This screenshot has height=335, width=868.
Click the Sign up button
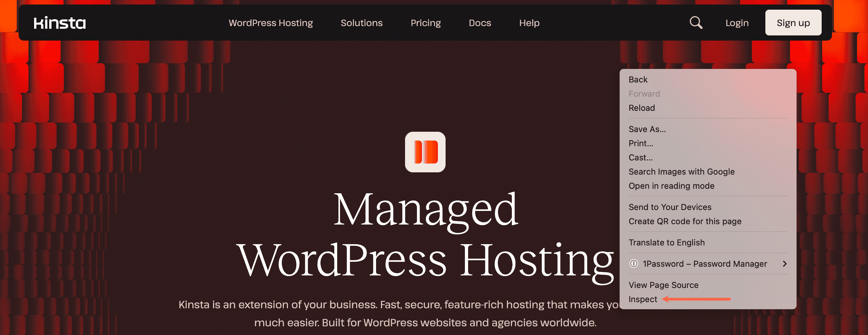[x=793, y=23]
